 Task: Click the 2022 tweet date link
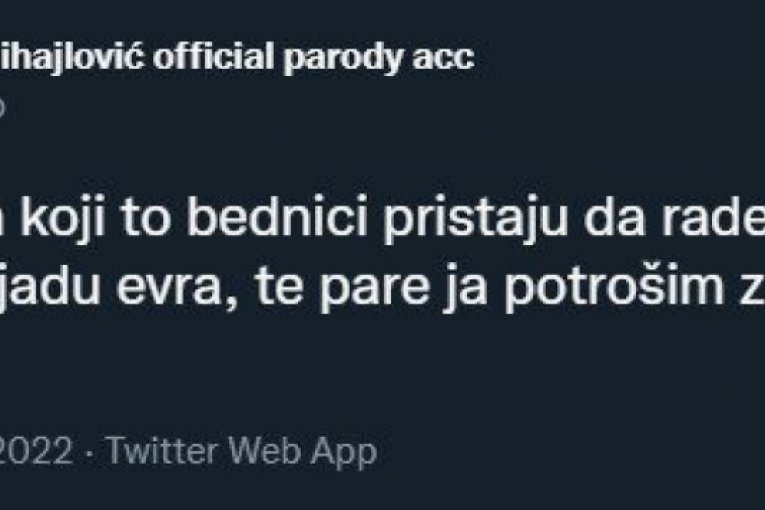click(x=35, y=452)
